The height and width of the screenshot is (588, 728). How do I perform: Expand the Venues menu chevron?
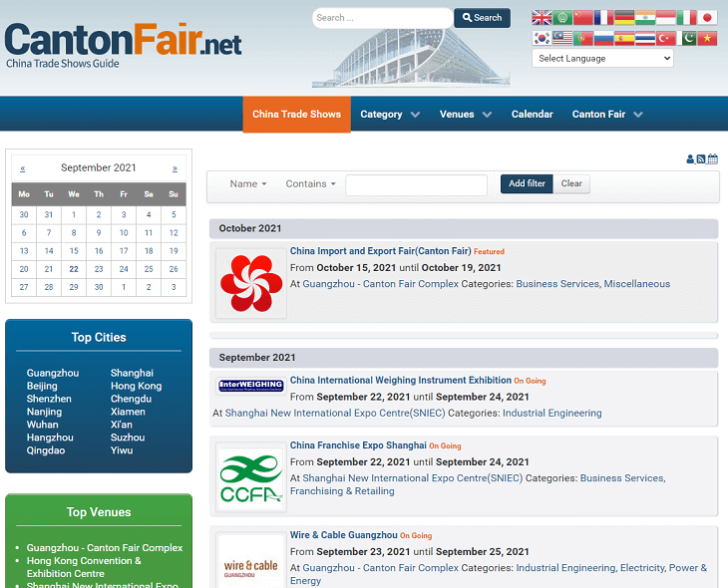[487, 115]
